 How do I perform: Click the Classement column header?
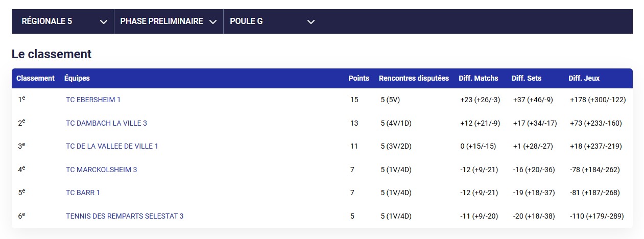[x=35, y=79]
